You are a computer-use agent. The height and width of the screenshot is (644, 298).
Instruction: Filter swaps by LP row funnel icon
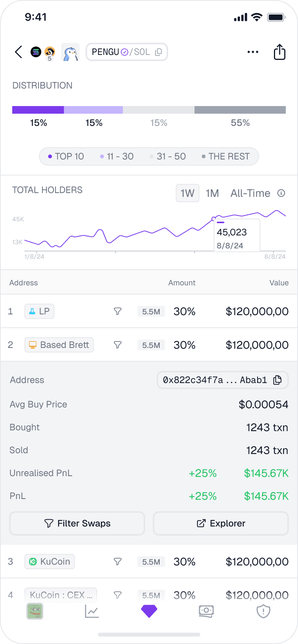[118, 311]
